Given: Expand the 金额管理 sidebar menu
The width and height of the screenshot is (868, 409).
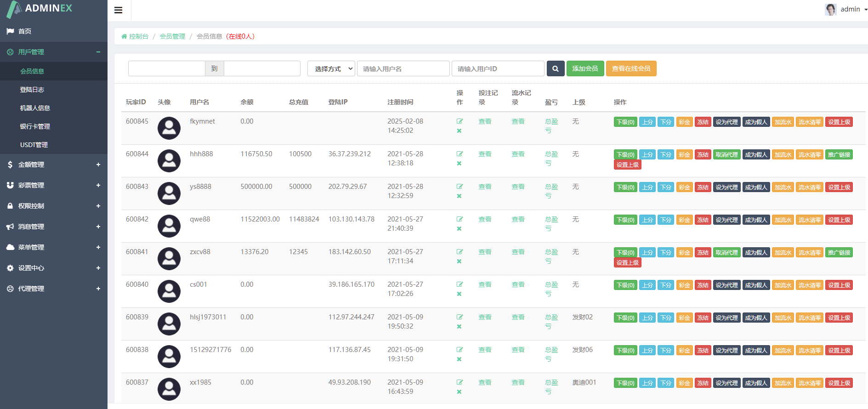Looking at the screenshot, I should click(54, 165).
